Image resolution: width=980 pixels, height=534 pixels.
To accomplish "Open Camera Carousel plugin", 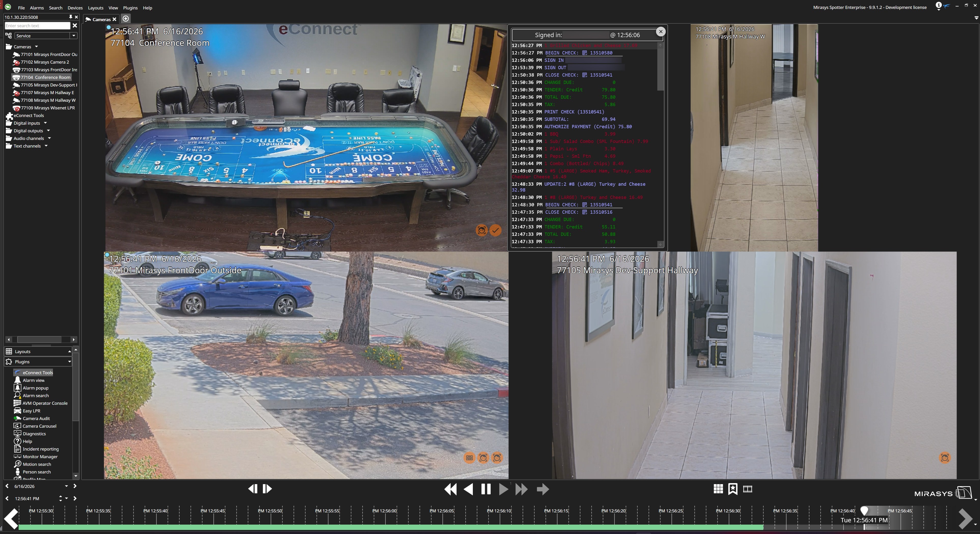I will [35, 426].
